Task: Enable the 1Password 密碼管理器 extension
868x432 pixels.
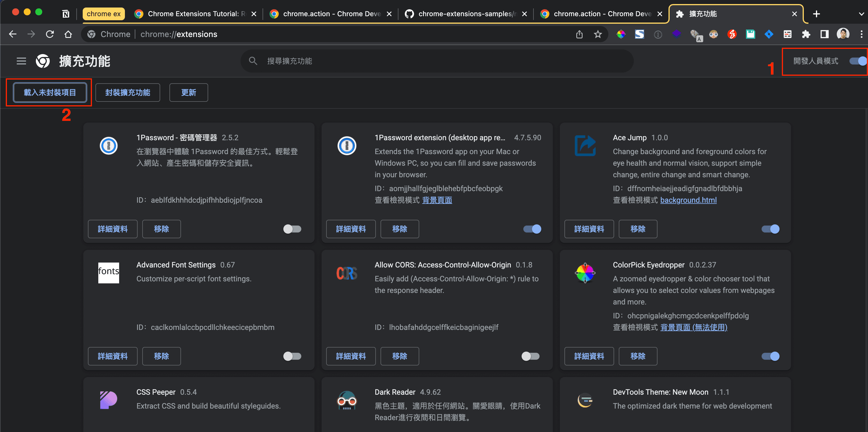Action: point(292,229)
